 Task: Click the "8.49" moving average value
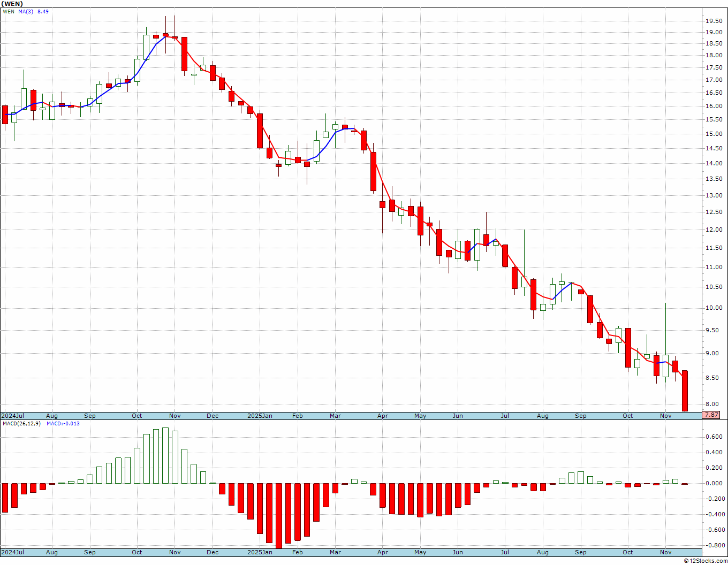click(43, 11)
